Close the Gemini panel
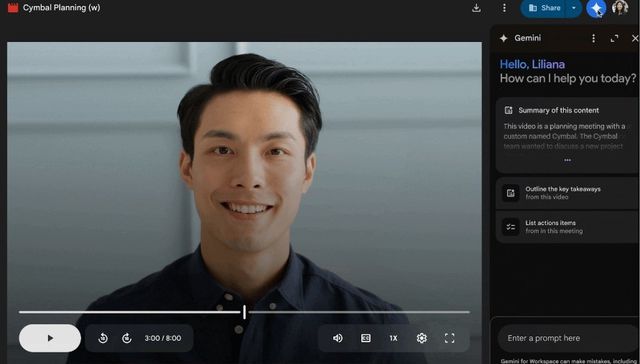The width and height of the screenshot is (640, 364). (x=635, y=38)
